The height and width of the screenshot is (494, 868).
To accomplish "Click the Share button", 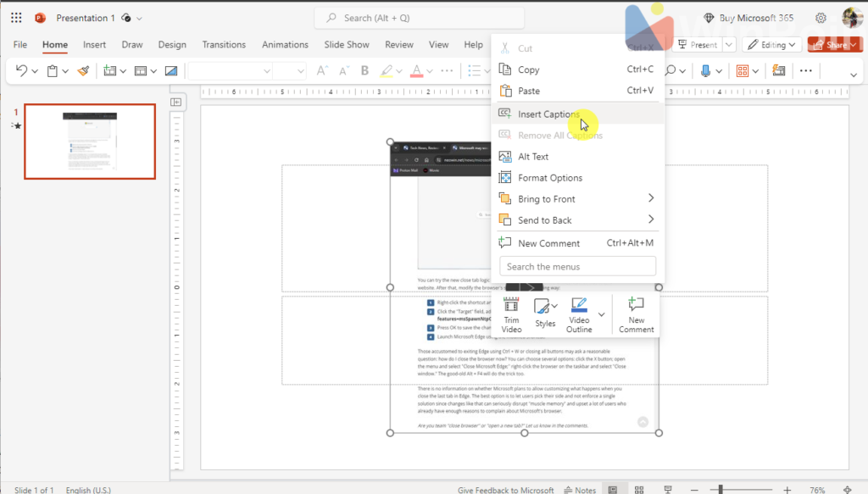I will coord(828,45).
